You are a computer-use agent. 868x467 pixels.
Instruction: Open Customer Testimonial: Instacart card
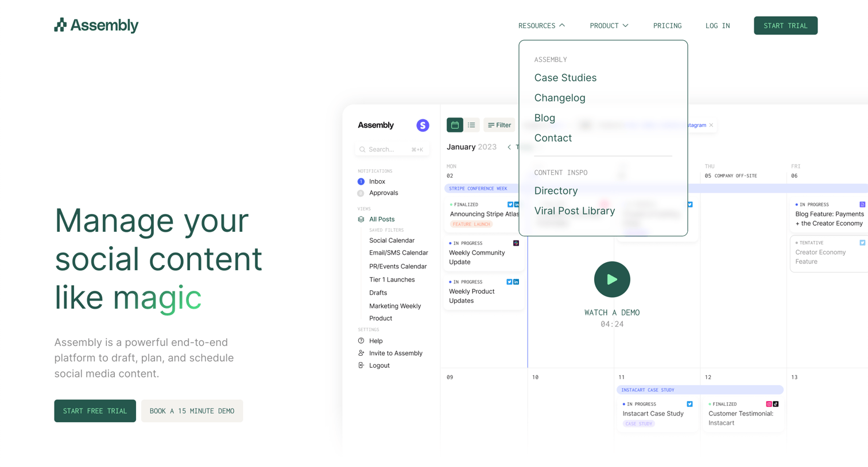743,414
